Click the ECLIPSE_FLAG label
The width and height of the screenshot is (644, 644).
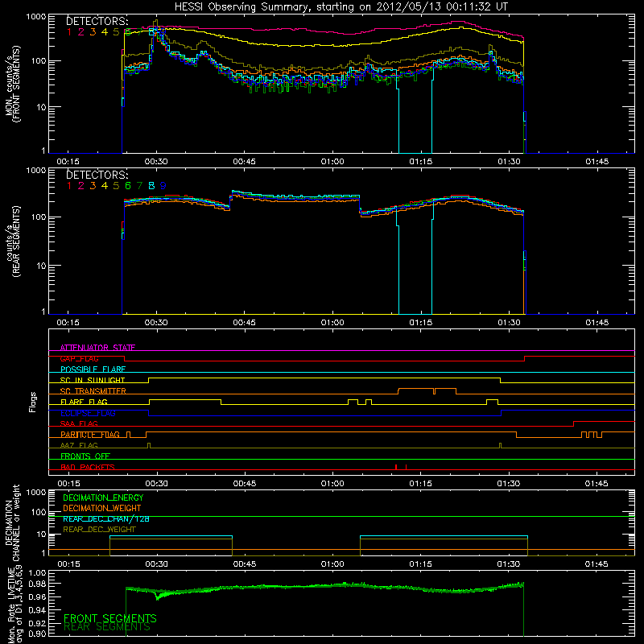(x=88, y=413)
